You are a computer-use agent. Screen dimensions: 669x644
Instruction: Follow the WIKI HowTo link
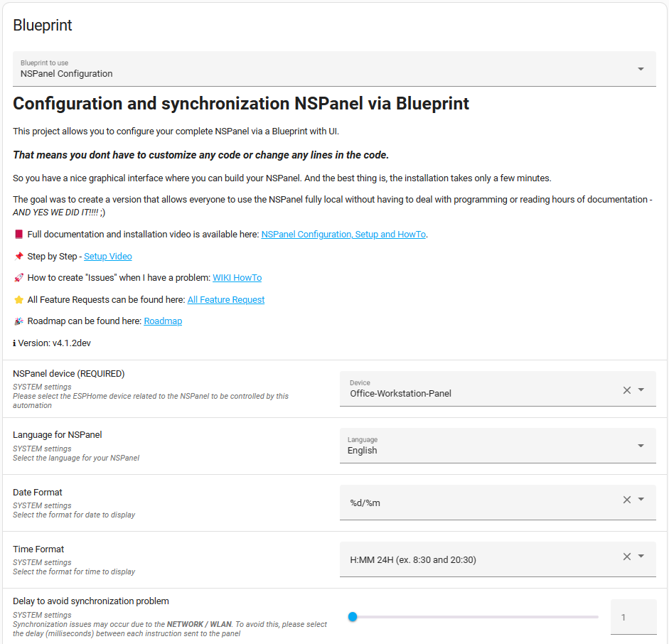[x=237, y=278]
